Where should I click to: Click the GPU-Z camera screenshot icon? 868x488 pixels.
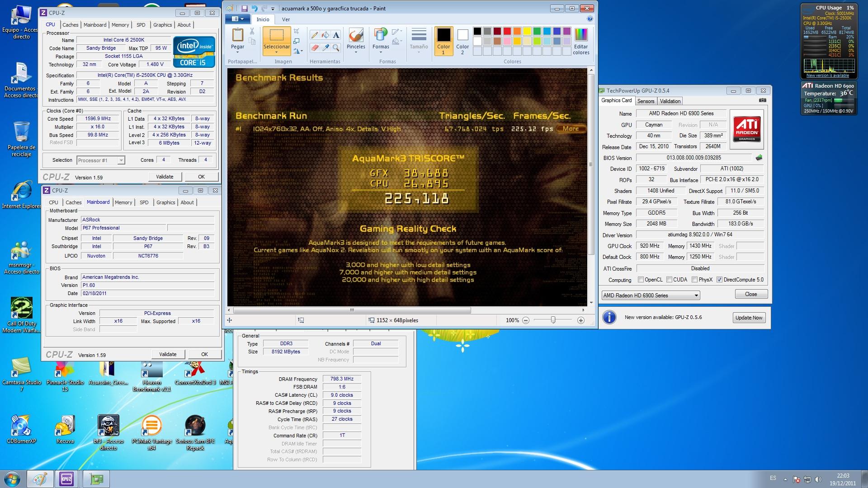[762, 100]
